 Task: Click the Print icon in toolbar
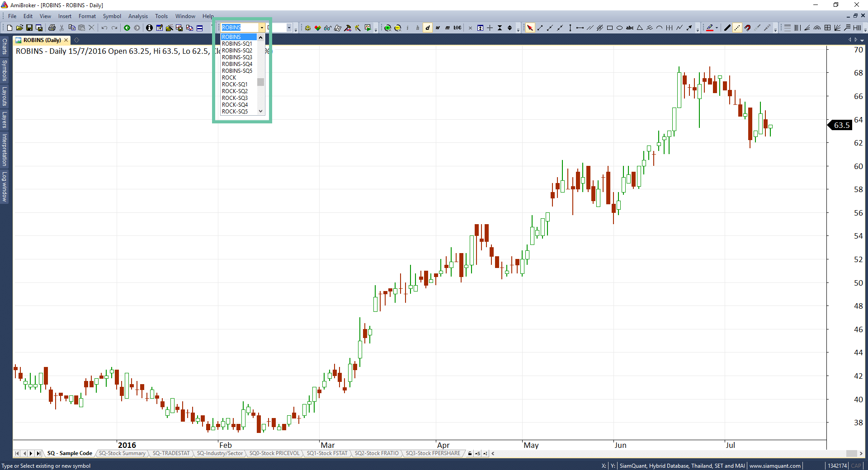52,28
